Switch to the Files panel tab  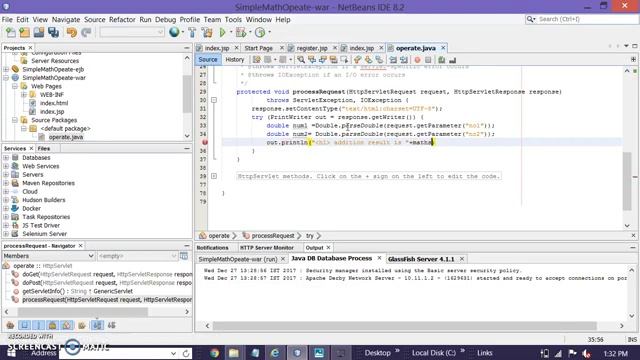(x=44, y=149)
